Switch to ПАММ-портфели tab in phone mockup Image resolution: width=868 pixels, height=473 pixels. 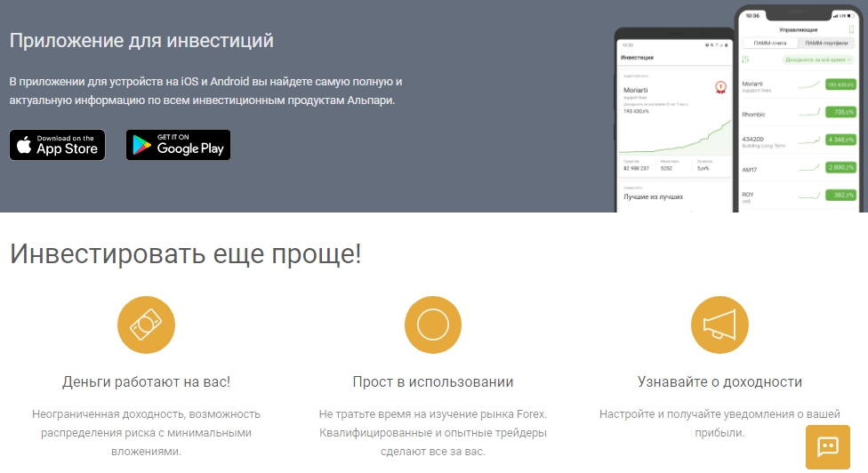pyautogui.click(x=826, y=43)
